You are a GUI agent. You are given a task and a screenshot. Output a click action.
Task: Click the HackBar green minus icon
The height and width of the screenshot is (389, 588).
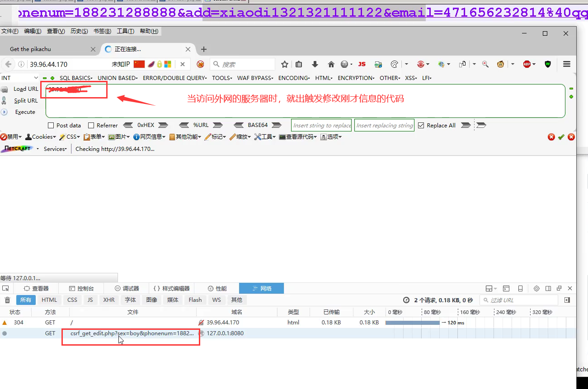[44, 78]
